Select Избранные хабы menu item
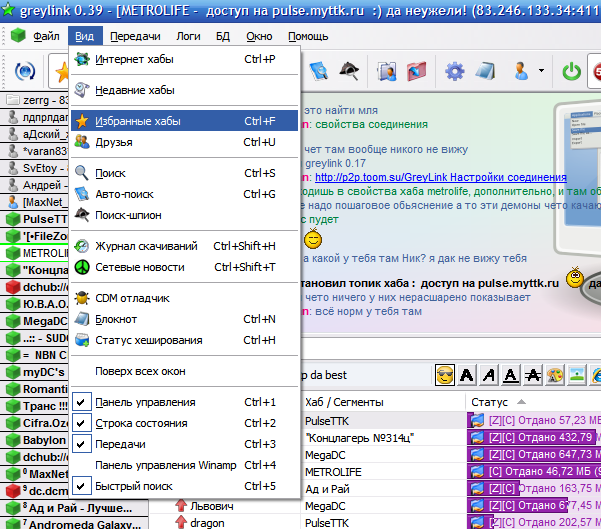Screen dimensions: 601x529 pos(184,121)
